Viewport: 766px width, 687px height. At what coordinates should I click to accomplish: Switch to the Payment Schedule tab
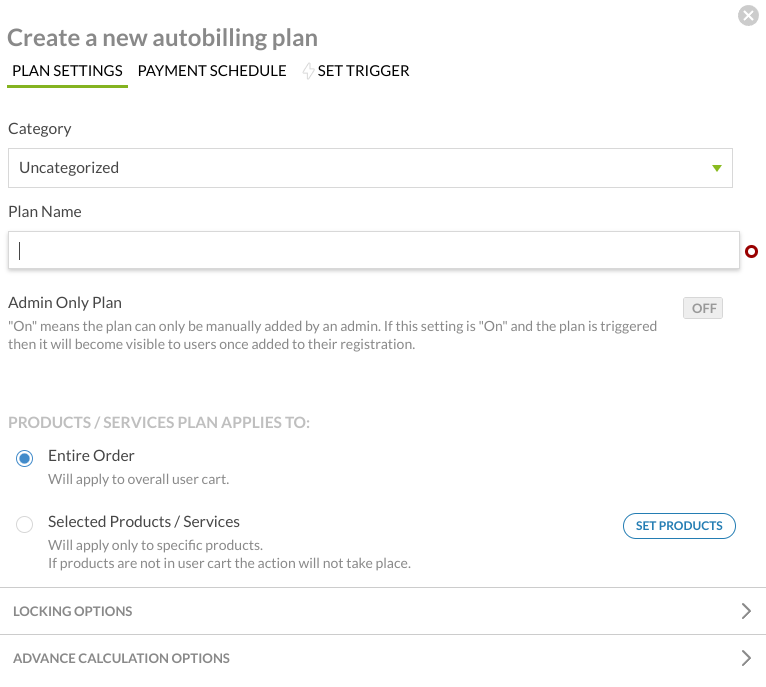tap(212, 71)
